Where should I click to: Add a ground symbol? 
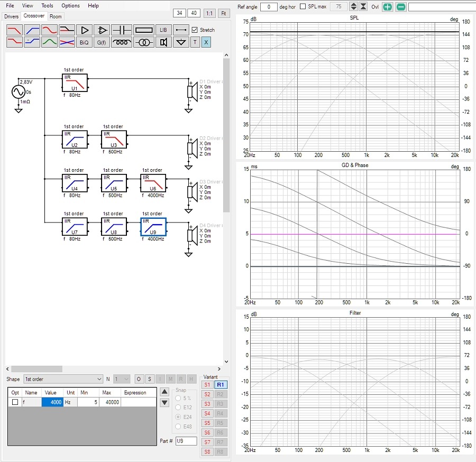(181, 42)
